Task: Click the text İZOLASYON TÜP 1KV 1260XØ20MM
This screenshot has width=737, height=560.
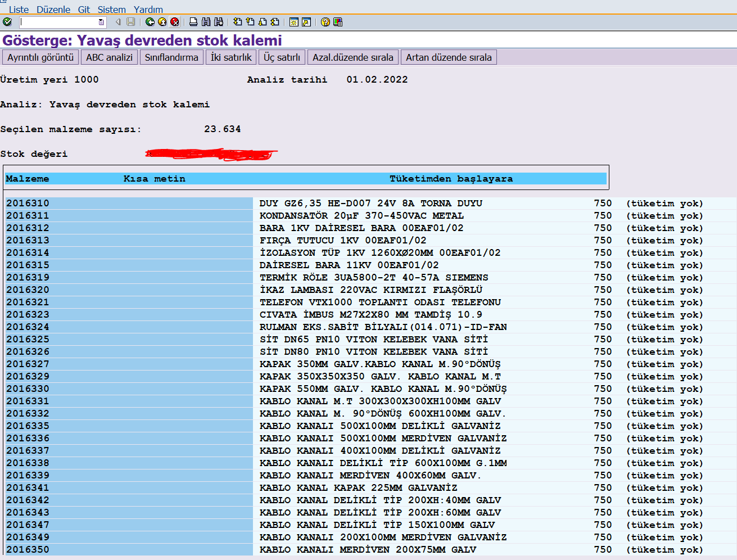Action: (380, 253)
